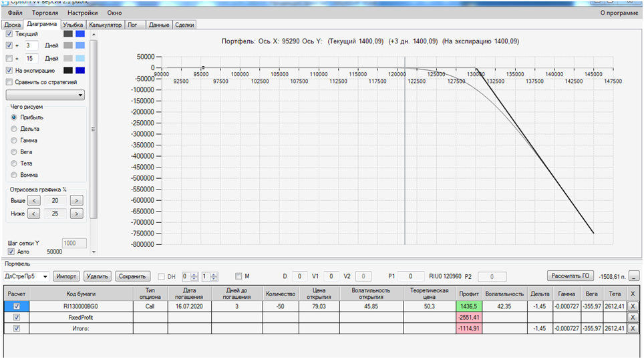The height and width of the screenshot is (359, 644).
Task: Switch to the Данные tab
Action: (159, 25)
